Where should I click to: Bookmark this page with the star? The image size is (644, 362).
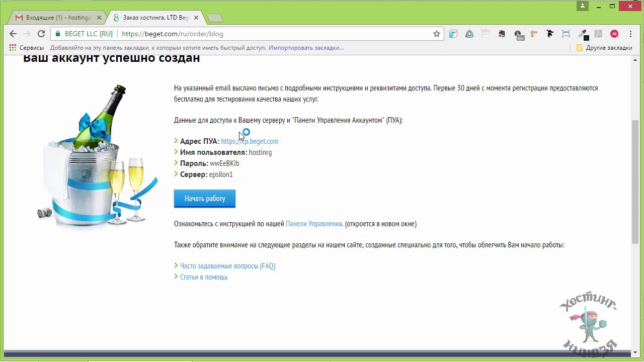coord(437,34)
